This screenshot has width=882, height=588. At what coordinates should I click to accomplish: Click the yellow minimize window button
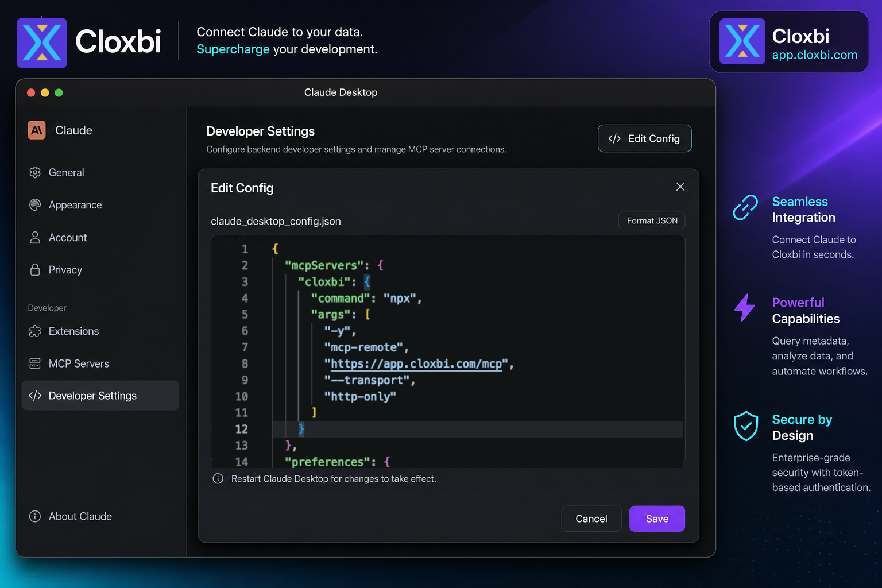point(45,92)
